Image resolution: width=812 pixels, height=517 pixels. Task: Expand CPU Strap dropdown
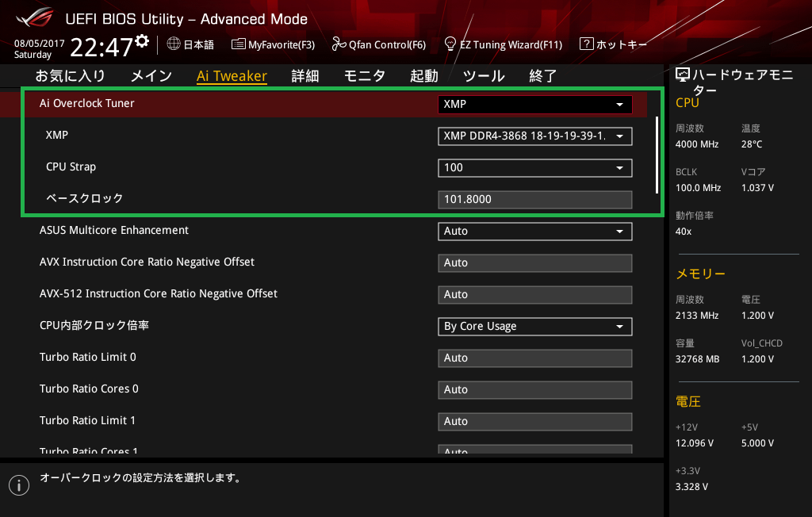click(x=535, y=168)
